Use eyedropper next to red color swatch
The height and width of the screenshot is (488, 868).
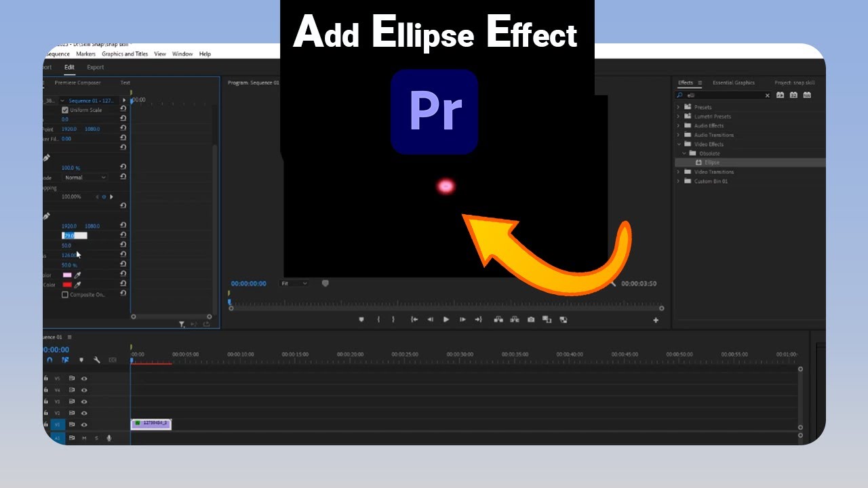pos(77,285)
